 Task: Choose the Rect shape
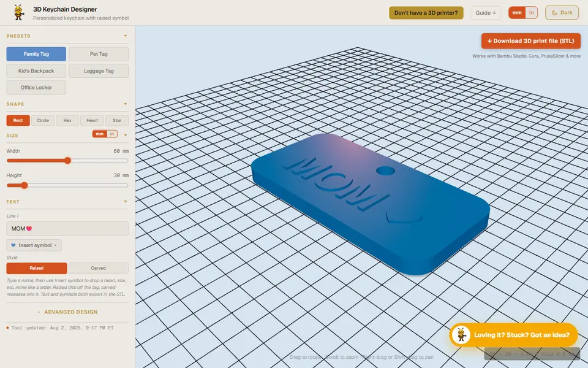point(18,121)
